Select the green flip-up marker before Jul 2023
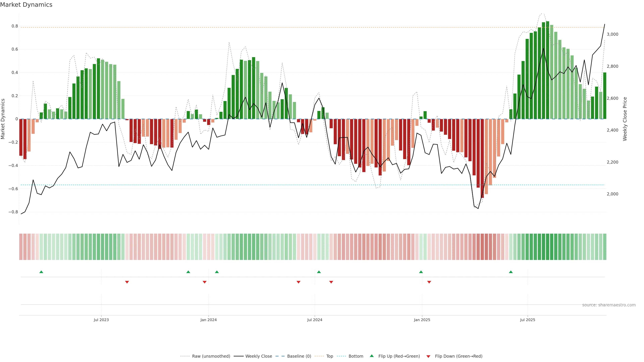This screenshot has height=362, width=644. click(41, 272)
